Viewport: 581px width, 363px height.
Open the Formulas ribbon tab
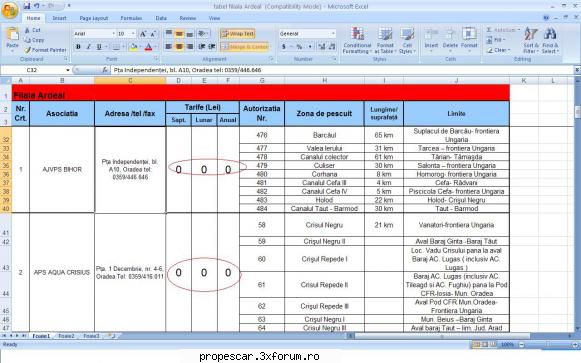[131, 18]
